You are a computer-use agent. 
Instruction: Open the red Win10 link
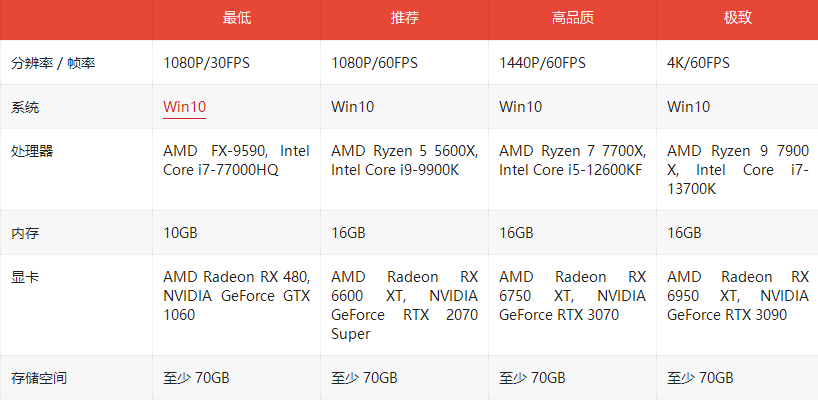(x=184, y=107)
